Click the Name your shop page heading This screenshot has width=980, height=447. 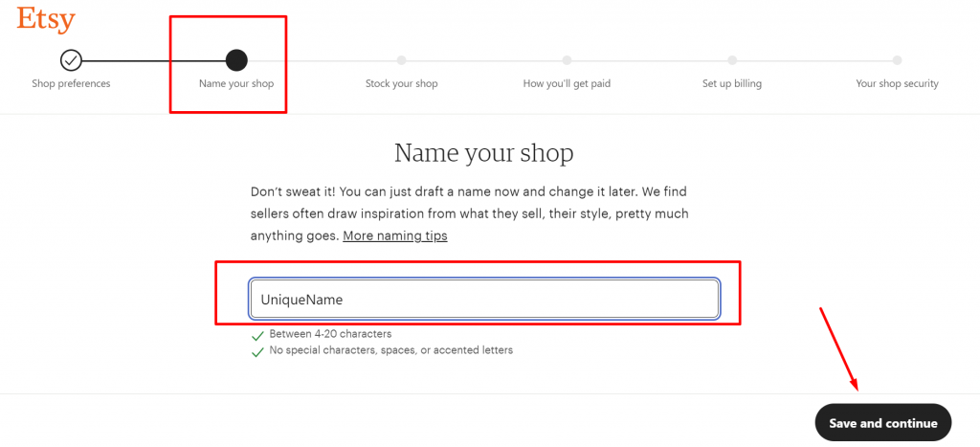pyautogui.click(x=483, y=153)
